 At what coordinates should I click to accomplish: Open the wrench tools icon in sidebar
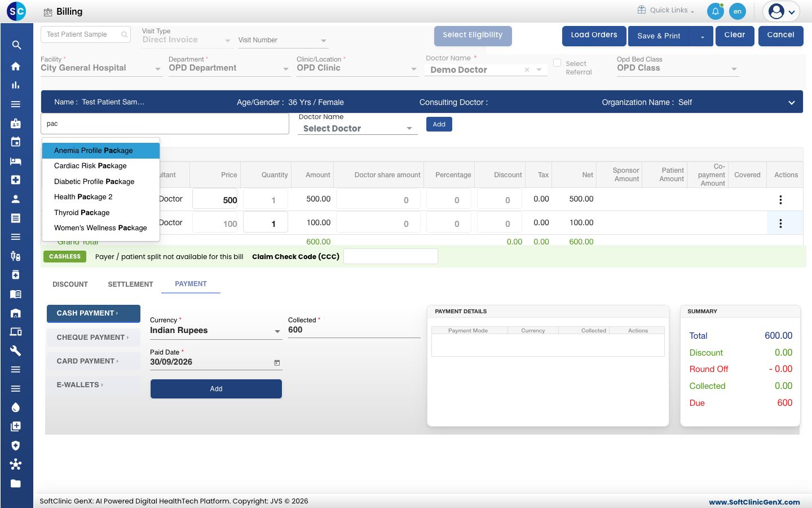coord(16,351)
